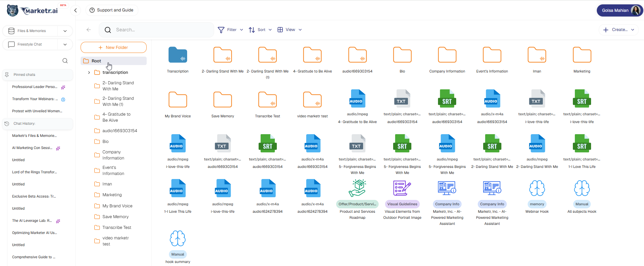The height and width of the screenshot is (266, 644).
Task: Expand the Chat History section
Action: pos(38,123)
